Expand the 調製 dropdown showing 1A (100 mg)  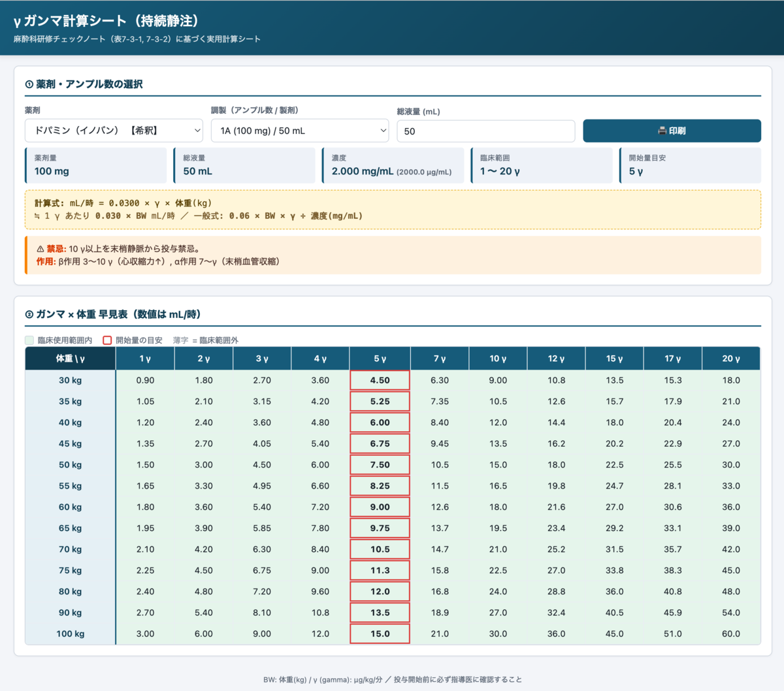coord(300,131)
